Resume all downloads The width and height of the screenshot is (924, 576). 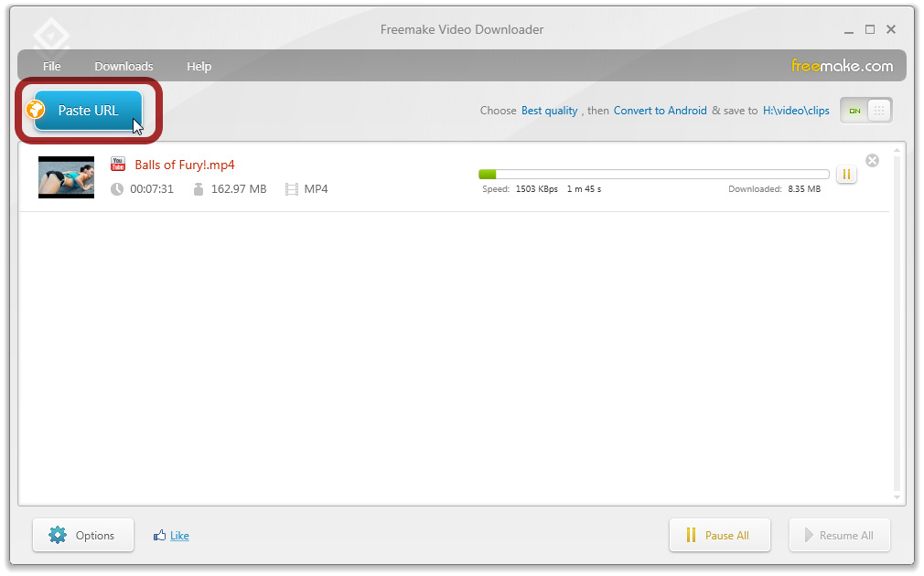click(839, 536)
